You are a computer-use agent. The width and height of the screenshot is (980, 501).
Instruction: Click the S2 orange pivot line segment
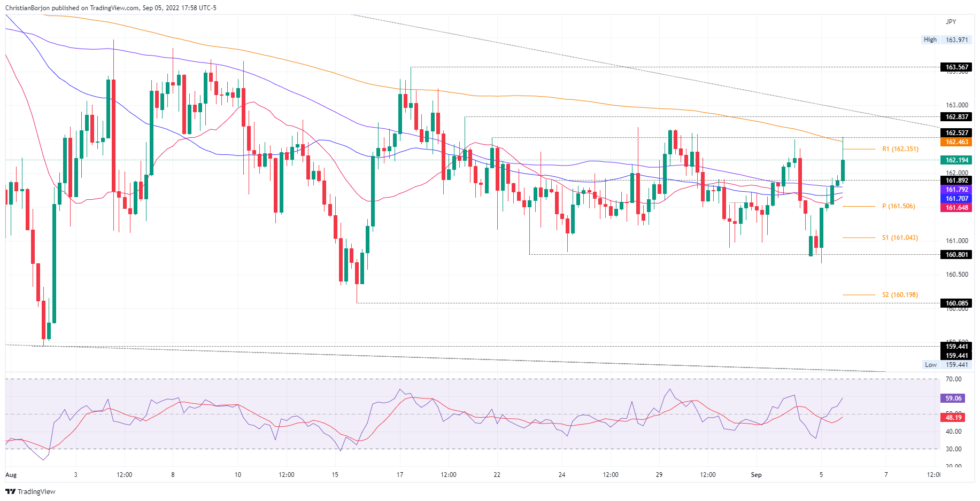tap(859, 295)
